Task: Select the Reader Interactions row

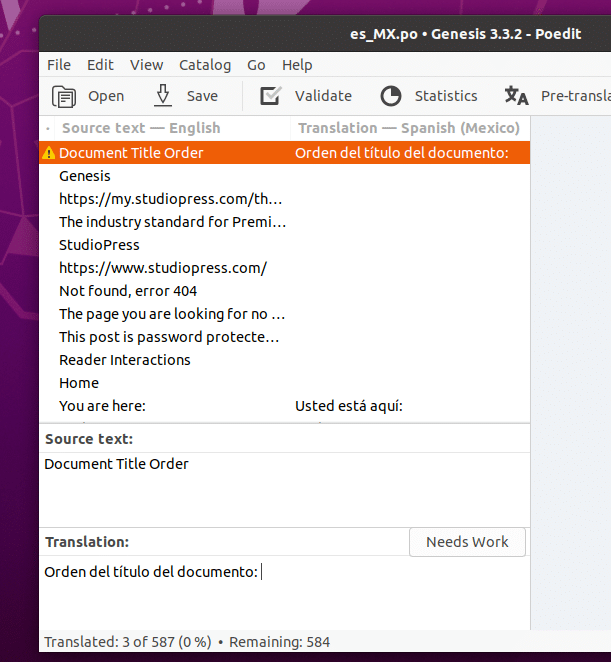Action: [285, 360]
